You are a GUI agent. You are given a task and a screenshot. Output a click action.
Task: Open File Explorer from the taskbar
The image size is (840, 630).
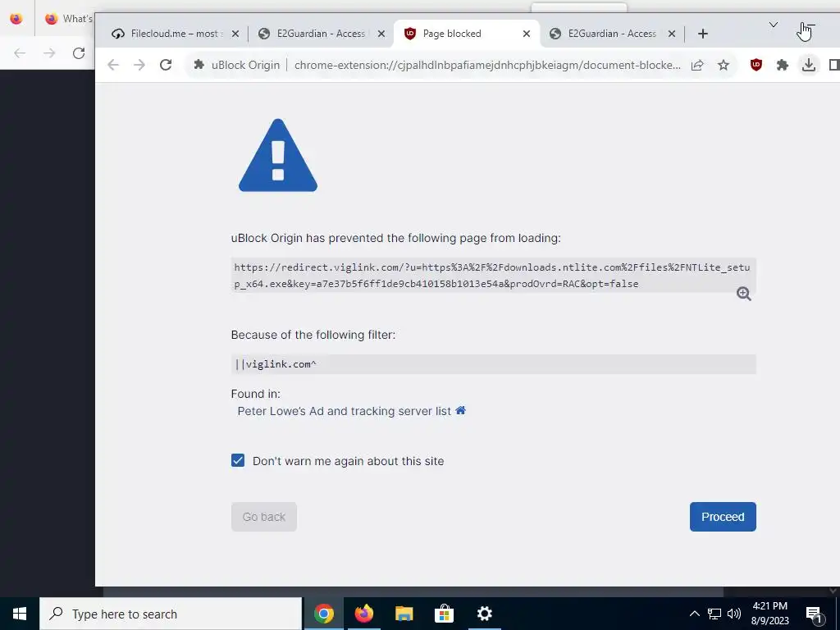point(404,614)
